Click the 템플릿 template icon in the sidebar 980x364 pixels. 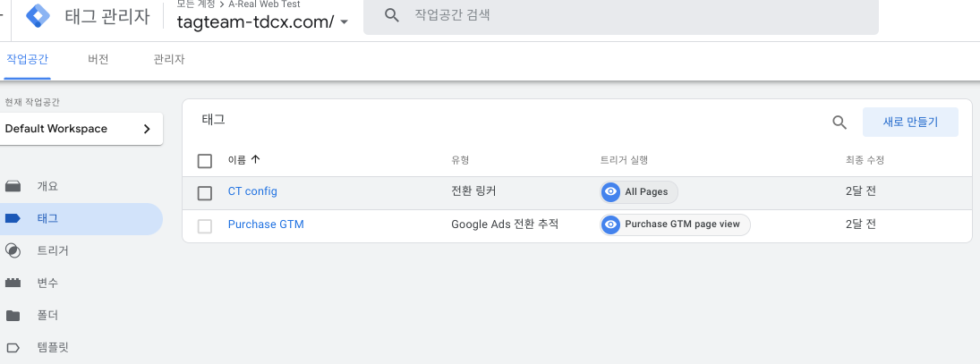point(13,348)
